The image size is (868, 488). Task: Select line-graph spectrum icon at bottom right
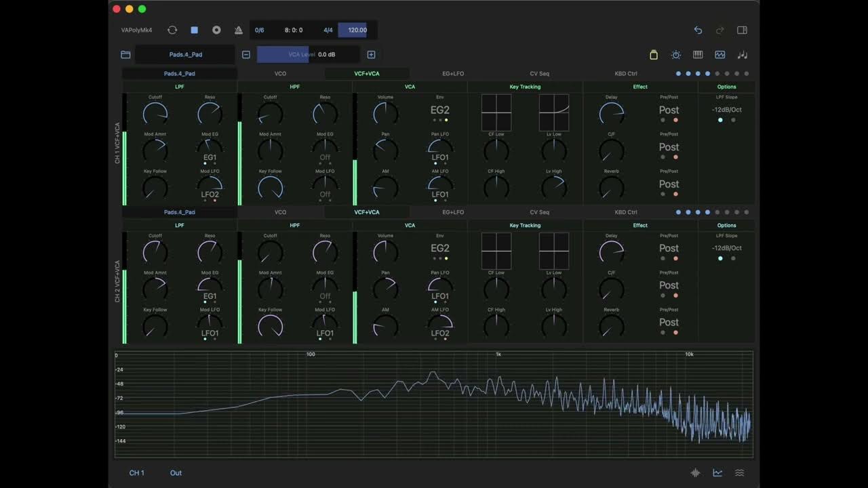point(717,473)
